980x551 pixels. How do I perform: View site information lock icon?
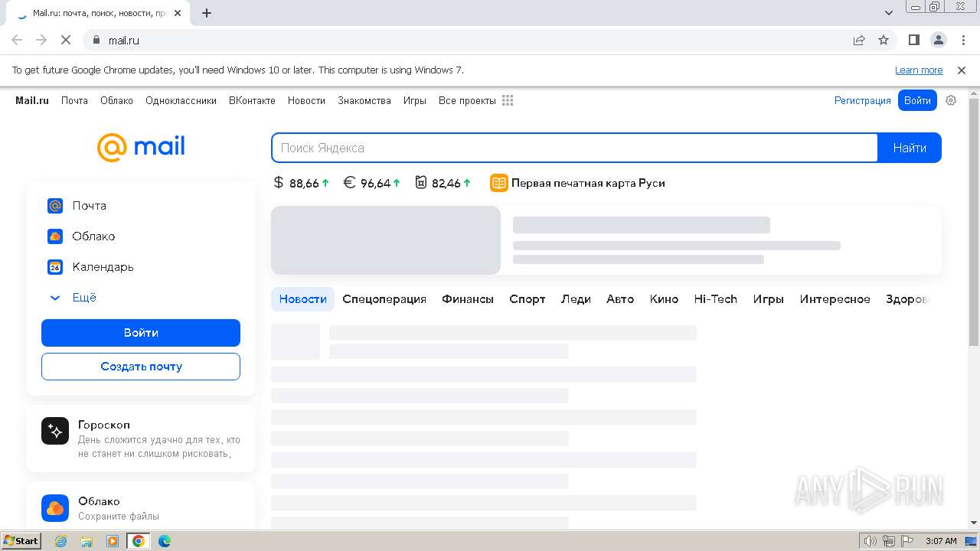click(96, 40)
